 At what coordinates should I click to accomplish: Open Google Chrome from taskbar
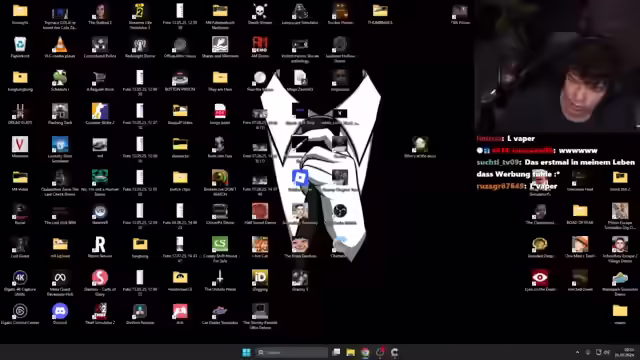pyautogui.click(x=365, y=352)
